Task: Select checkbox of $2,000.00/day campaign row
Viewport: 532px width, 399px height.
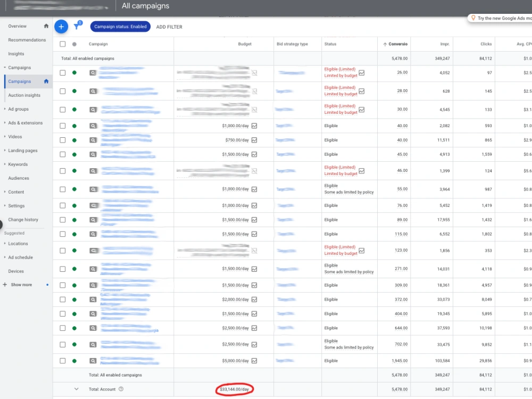Action: tap(62, 300)
